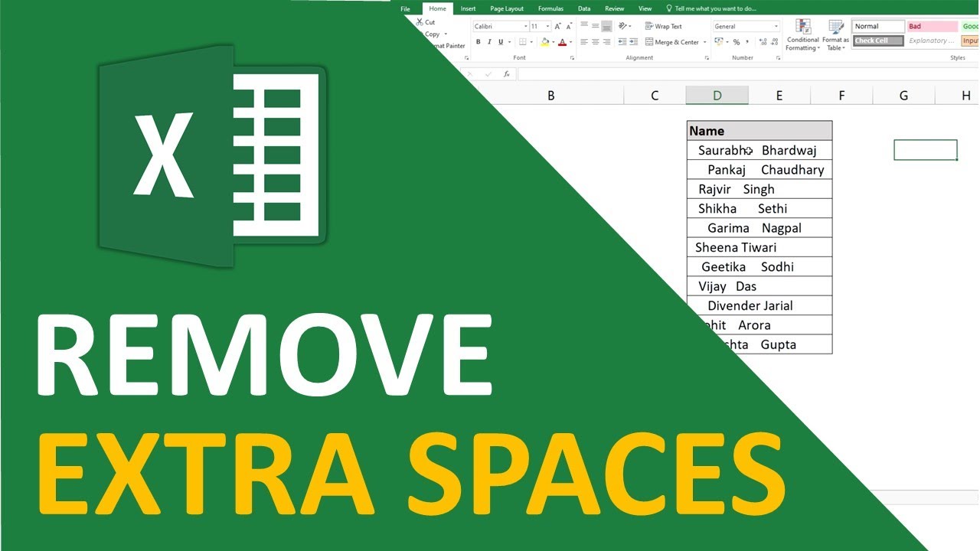Click the Italic icon

point(490,42)
